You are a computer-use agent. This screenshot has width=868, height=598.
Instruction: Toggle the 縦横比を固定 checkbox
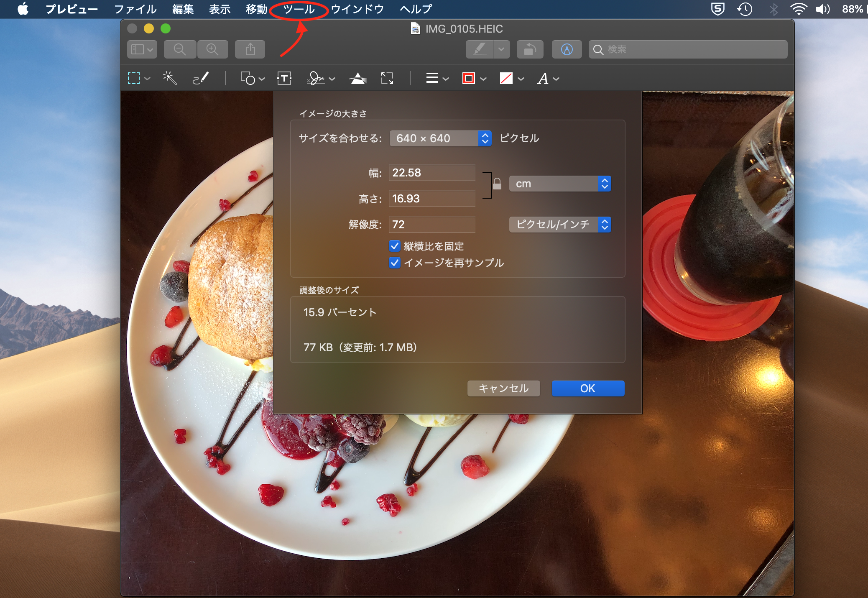tap(394, 246)
